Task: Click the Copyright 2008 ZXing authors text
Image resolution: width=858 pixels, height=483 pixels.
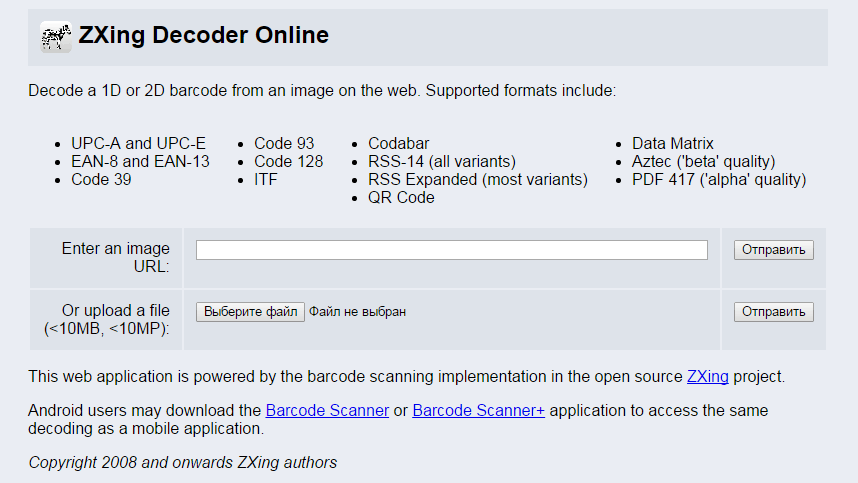Action: [x=183, y=463]
